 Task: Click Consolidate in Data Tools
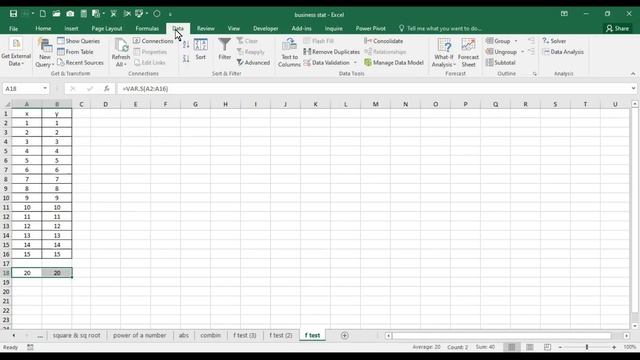point(383,41)
